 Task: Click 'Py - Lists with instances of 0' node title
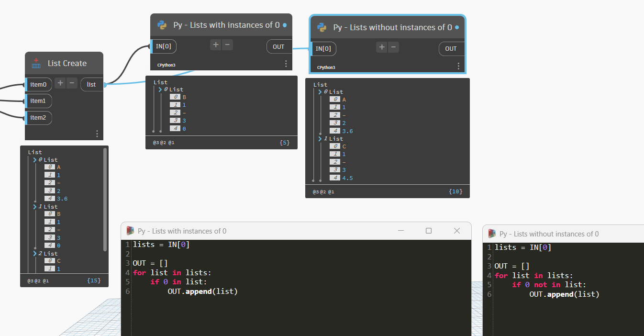coord(226,25)
